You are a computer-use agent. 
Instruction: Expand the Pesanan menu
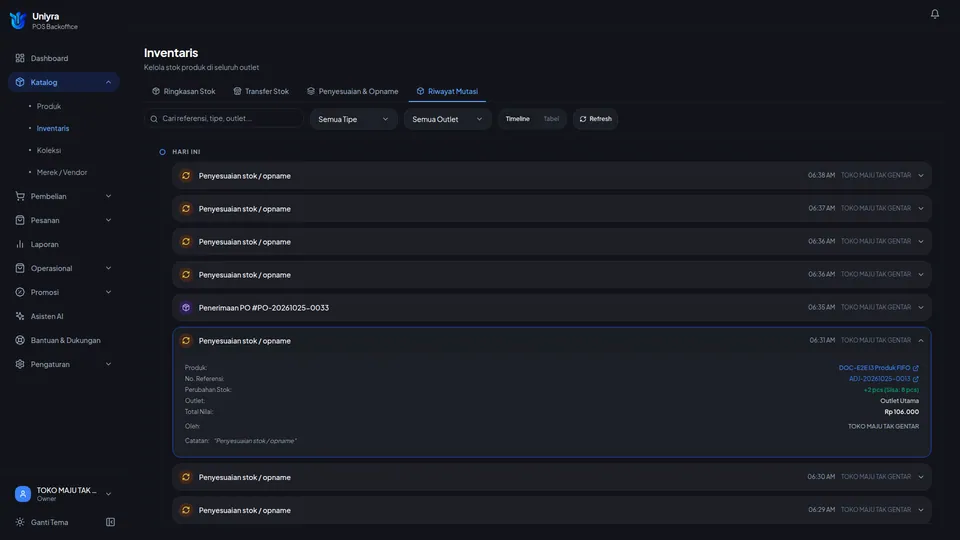click(64, 220)
